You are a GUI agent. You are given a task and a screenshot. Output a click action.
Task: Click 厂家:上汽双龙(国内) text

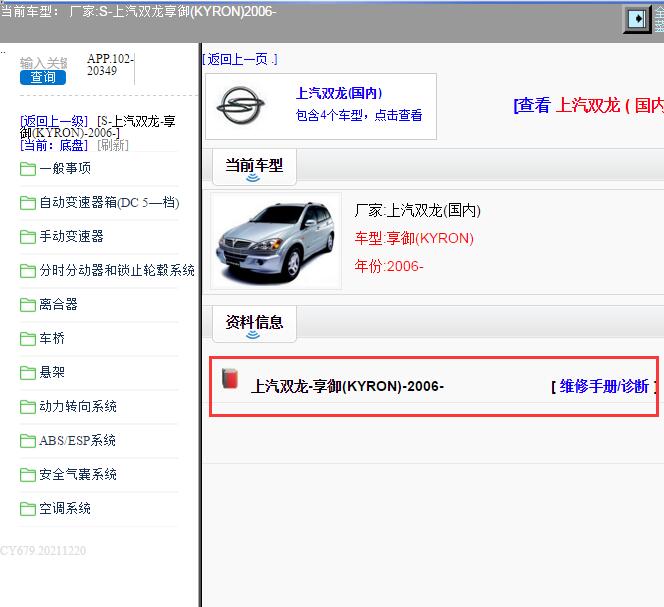coord(418,211)
